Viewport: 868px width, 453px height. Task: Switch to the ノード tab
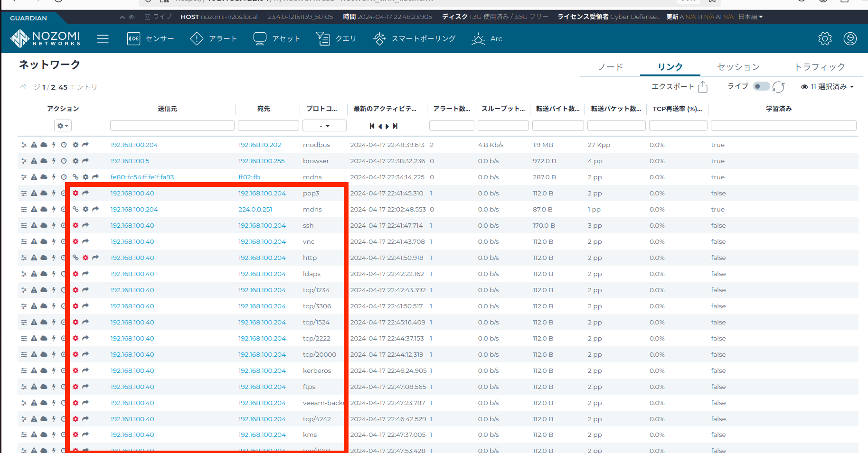pyautogui.click(x=610, y=67)
